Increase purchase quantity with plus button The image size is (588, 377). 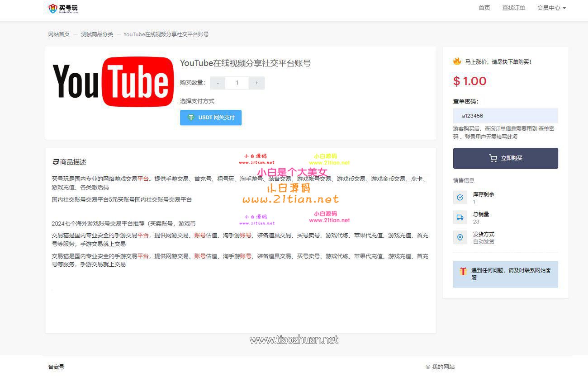coord(256,83)
